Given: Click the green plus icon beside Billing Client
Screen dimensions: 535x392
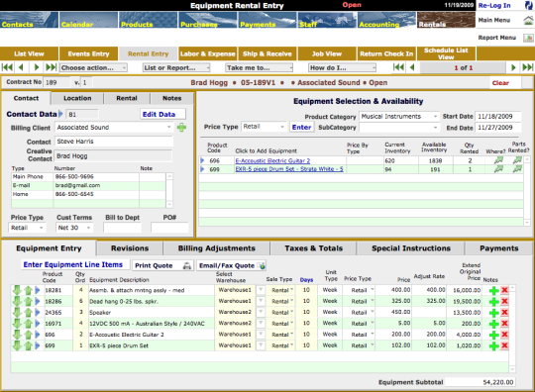Looking at the screenshot, I should point(181,128).
